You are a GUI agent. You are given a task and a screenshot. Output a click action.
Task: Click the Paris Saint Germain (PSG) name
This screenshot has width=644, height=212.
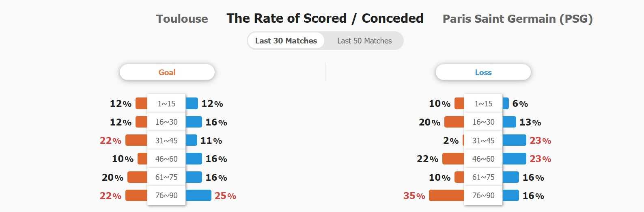[x=517, y=19]
